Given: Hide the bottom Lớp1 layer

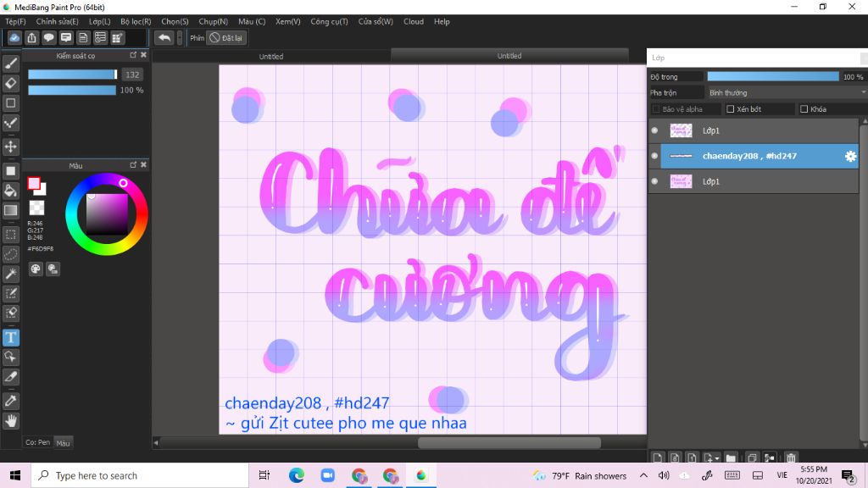Looking at the screenshot, I should click(654, 181).
